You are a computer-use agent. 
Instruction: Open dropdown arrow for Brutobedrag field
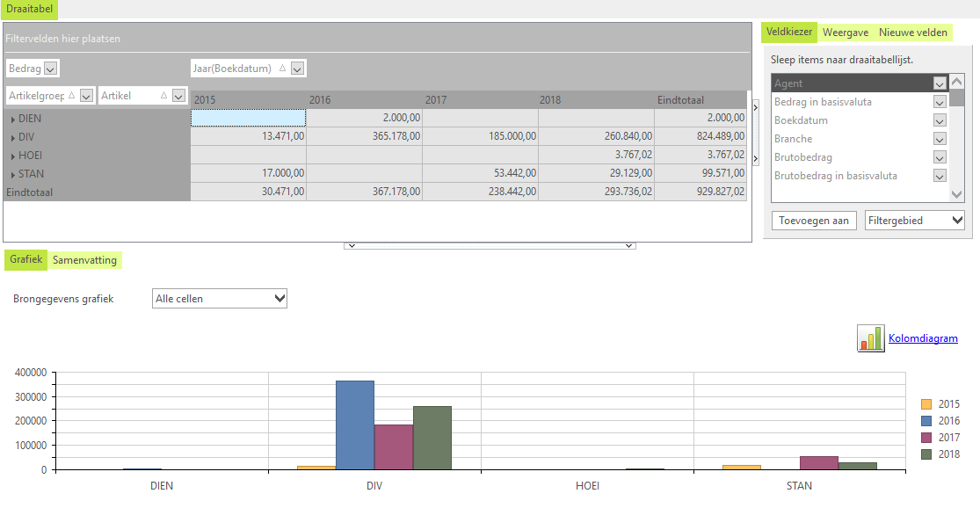(x=940, y=157)
